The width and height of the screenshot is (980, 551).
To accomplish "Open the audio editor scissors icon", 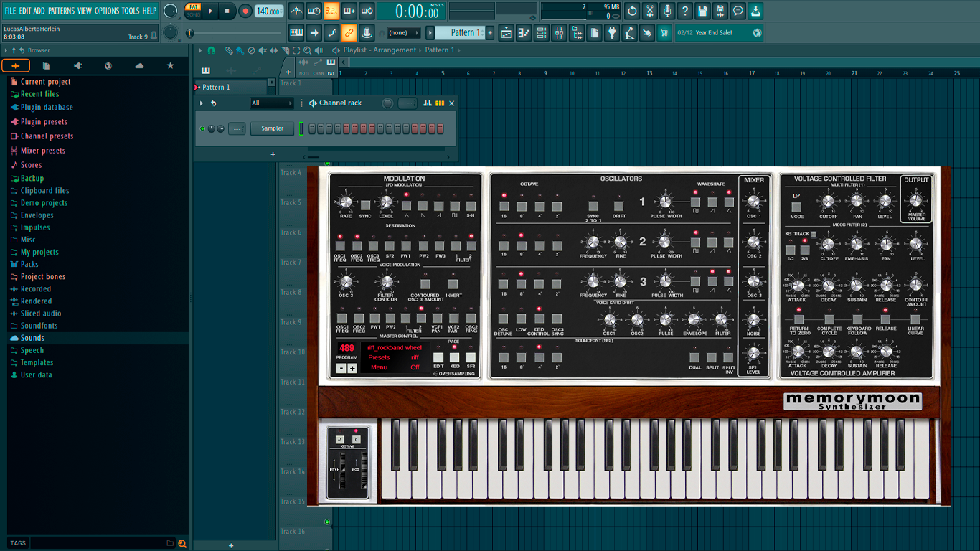I will pos(650,11).
